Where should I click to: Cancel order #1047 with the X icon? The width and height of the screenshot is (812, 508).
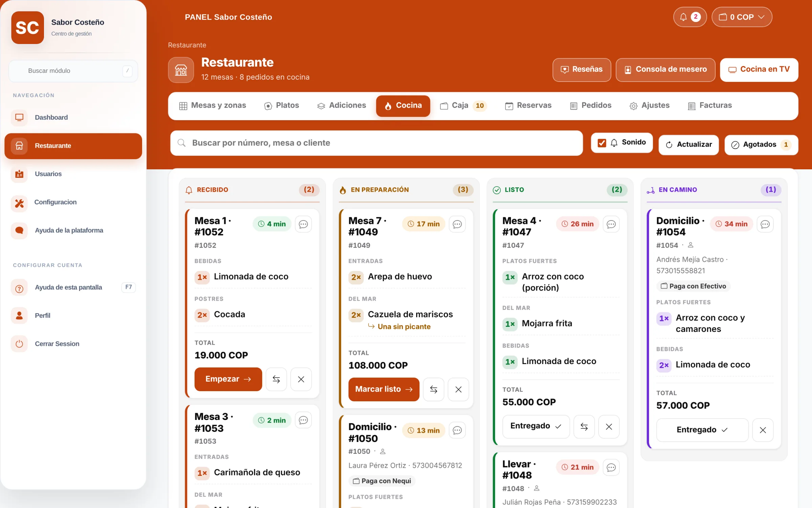pos(609,427)
